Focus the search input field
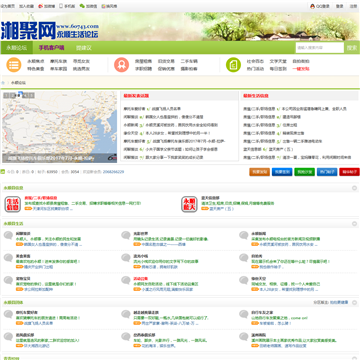 click(320, 48)
